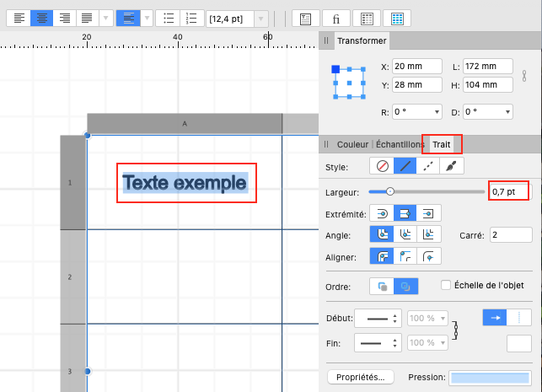Place arrowhead within line toggle
Viewport: 542px width, 392px height.
tap(495, 318)
